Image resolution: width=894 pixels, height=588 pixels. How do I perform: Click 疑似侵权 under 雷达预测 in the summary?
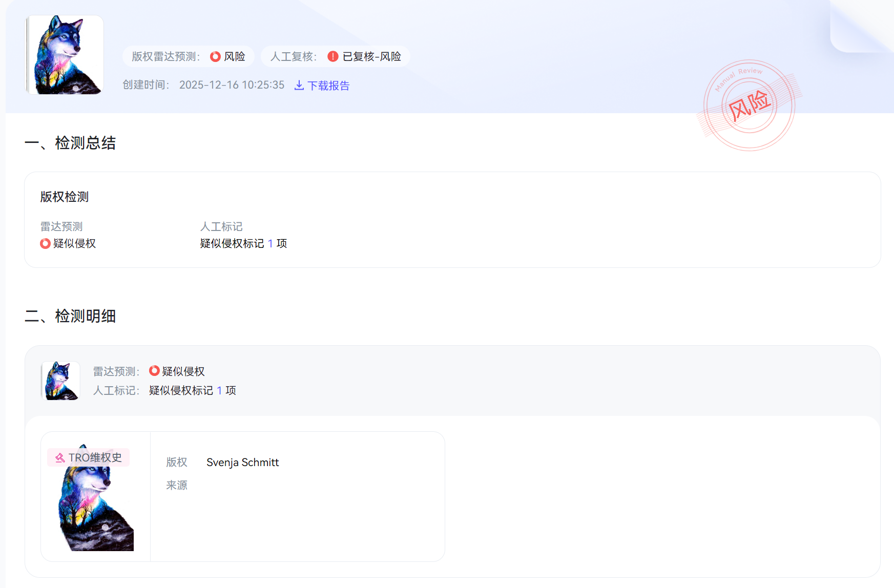[x=74, y=243]
